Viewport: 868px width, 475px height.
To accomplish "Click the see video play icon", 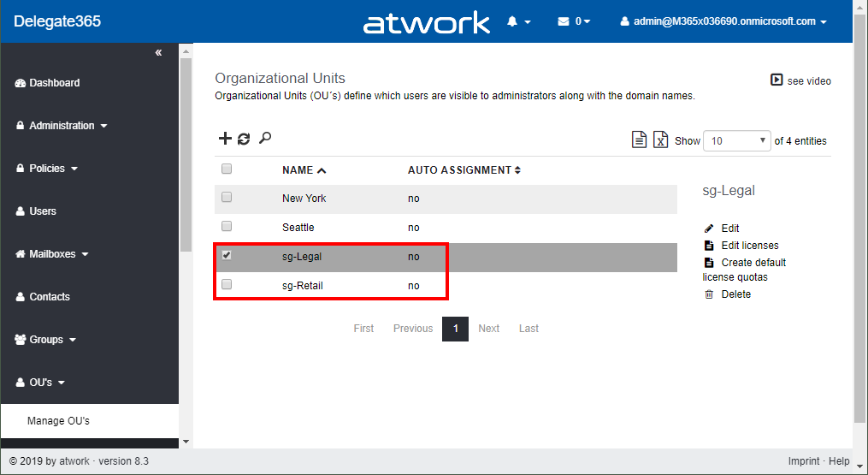I will (x=776, y=80).
